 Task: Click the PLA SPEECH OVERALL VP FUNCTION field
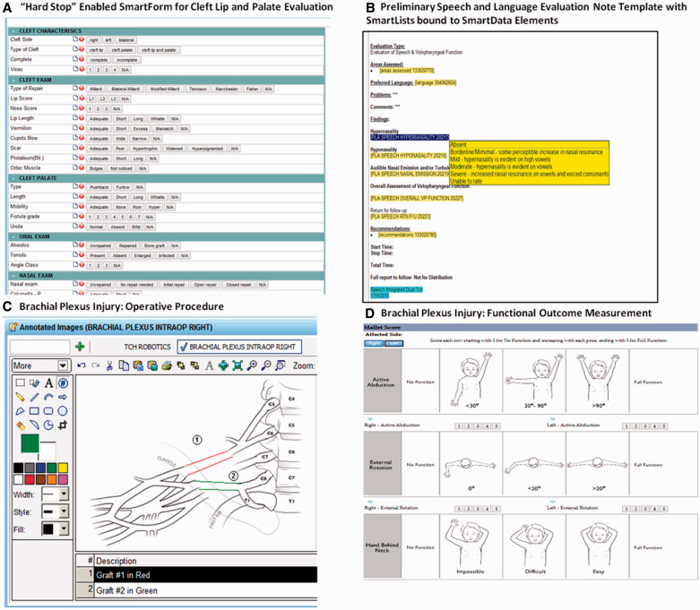[417, 198]
